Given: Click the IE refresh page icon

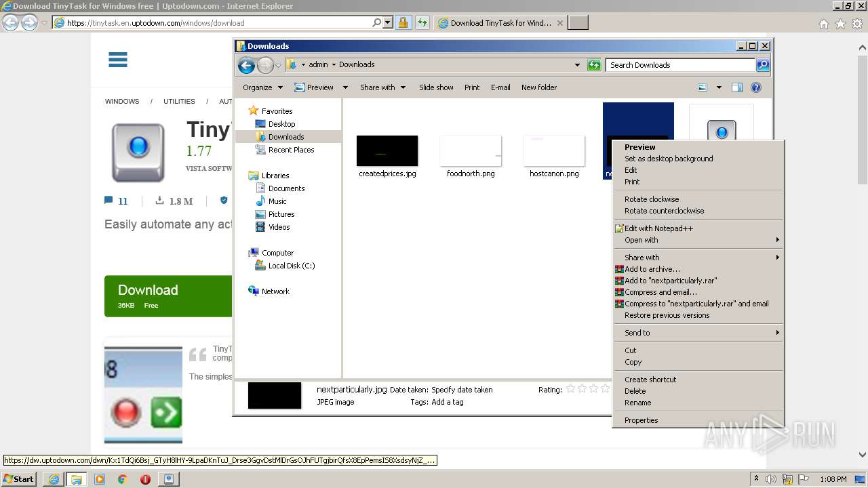Looking at the screenshot, I should (x=422, y=22).
